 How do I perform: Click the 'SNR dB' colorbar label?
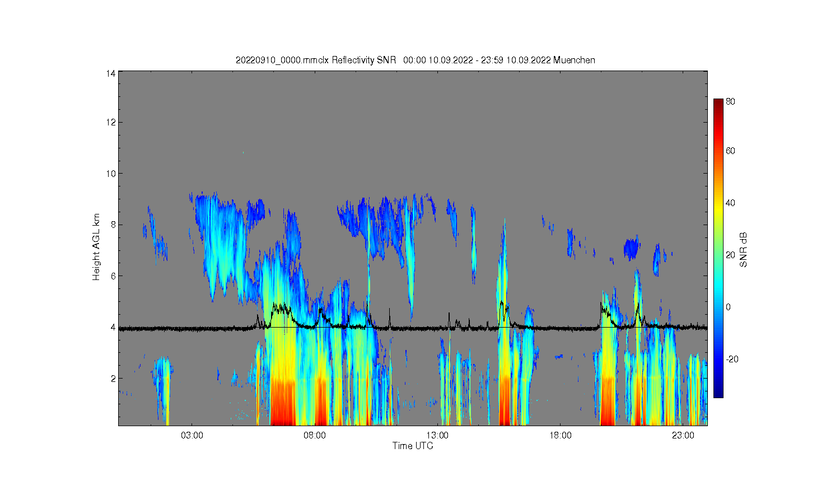744,250
